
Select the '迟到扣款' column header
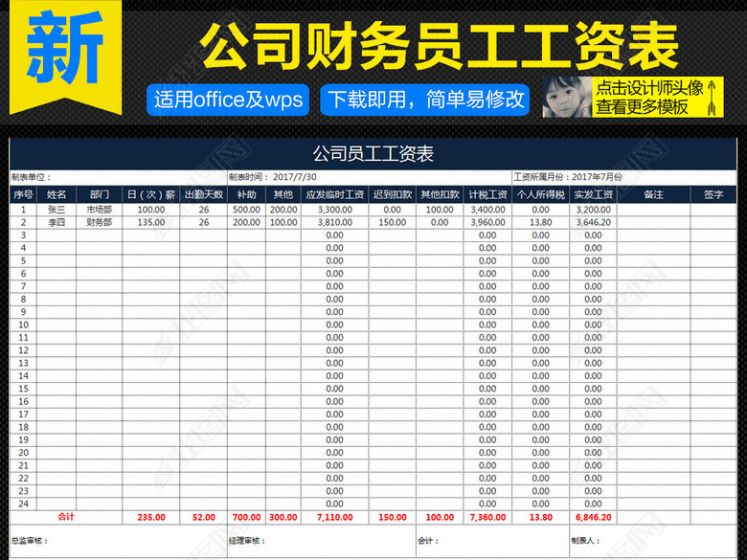click(x=392, y=194)
